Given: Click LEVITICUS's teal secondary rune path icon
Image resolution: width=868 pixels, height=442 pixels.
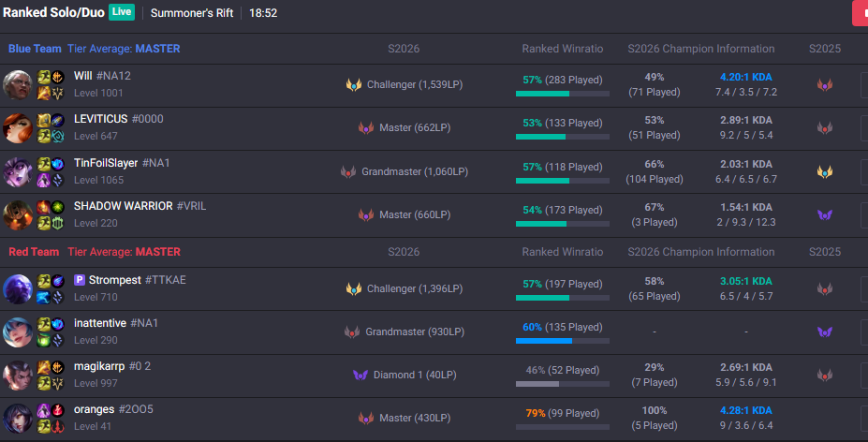Looking at the screenshot, I should (57, 136).
